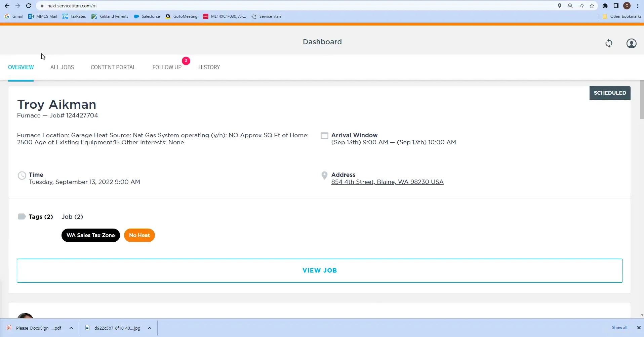Select the Chrome profile avatar with letter C
The image size is (644, 337).
627,6
